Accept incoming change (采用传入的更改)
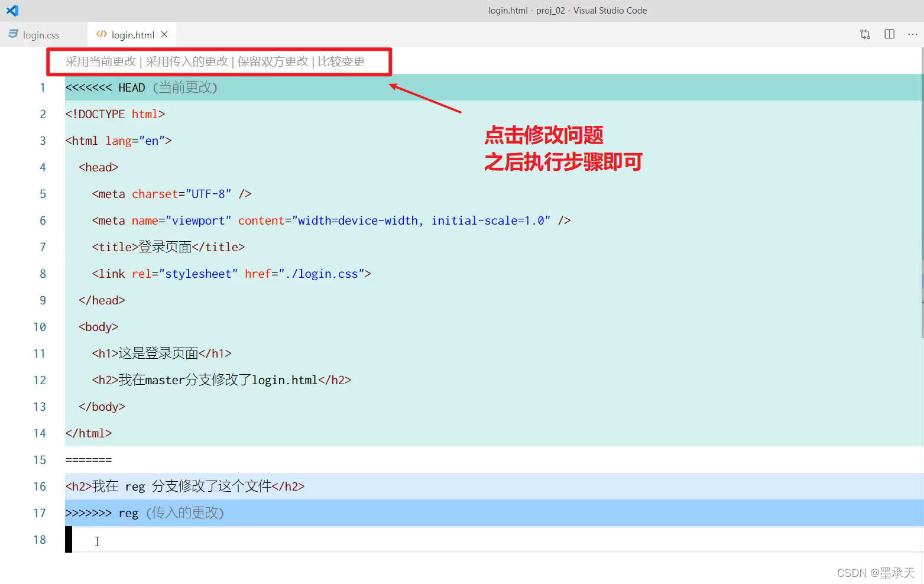 [x=187, y=61]
